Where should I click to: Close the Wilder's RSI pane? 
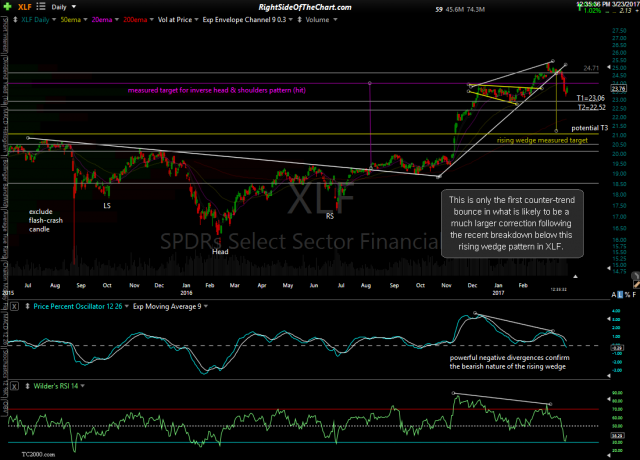click(14, 386)
